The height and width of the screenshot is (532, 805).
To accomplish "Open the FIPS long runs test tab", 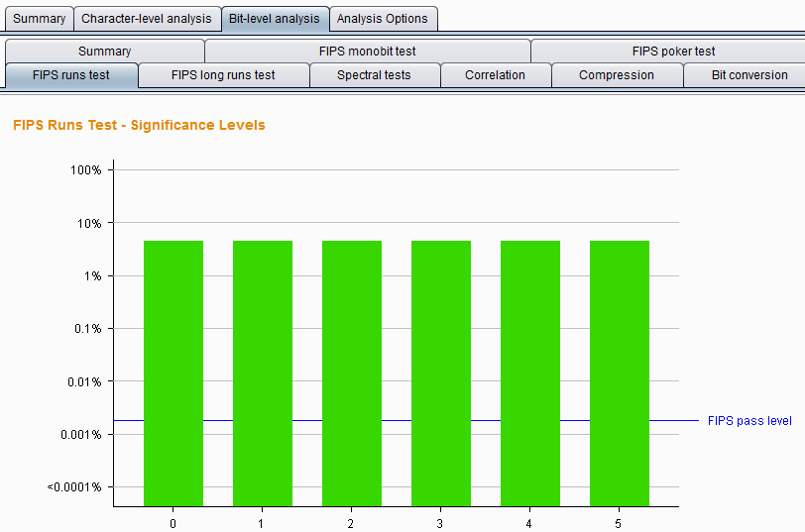I will [x=223, y=75].
